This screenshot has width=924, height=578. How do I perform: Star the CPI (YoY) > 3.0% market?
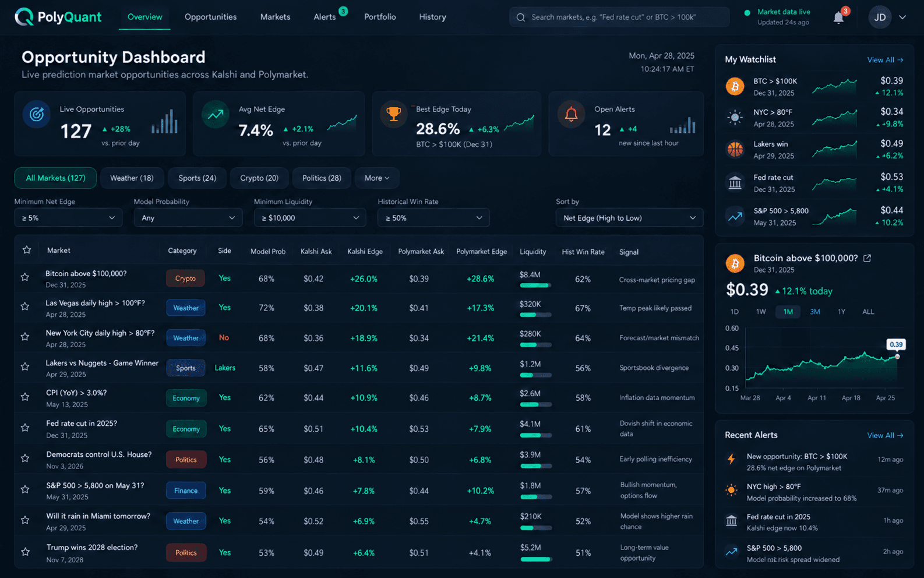(x=25, y=397)
